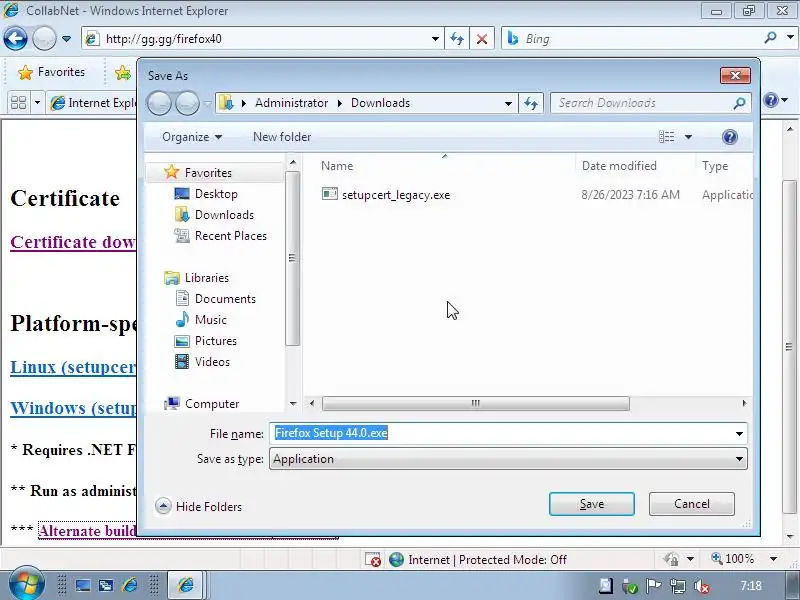The height and width of the screenshot is (600, 800).
Task: Click Downloads in breadcrumb path
Action: (381, 103)
